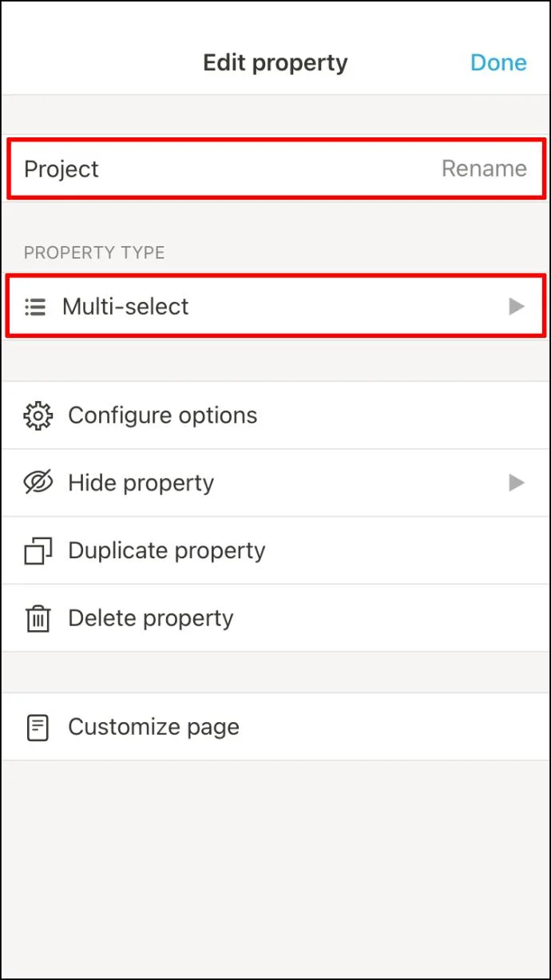Tap the Project label text
This screenshot has width=551, height=980.
(61, 169)
